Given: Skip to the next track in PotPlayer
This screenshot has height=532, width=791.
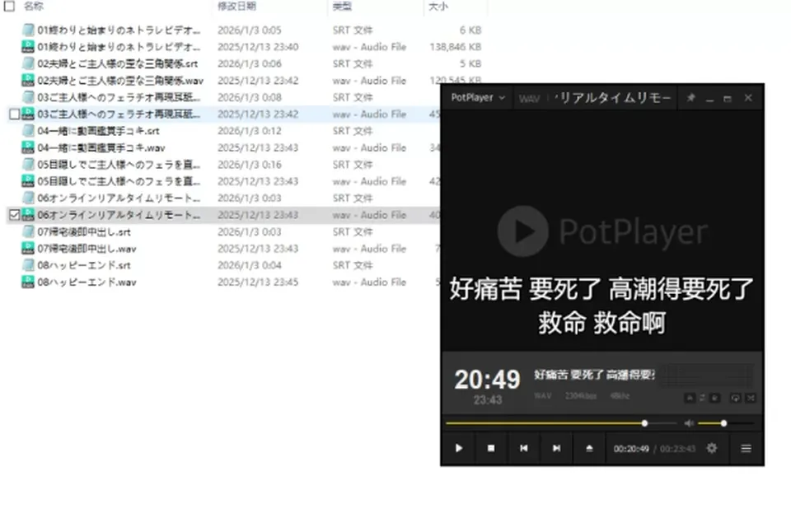Looking at the screenshot, I should pos(556,448).
